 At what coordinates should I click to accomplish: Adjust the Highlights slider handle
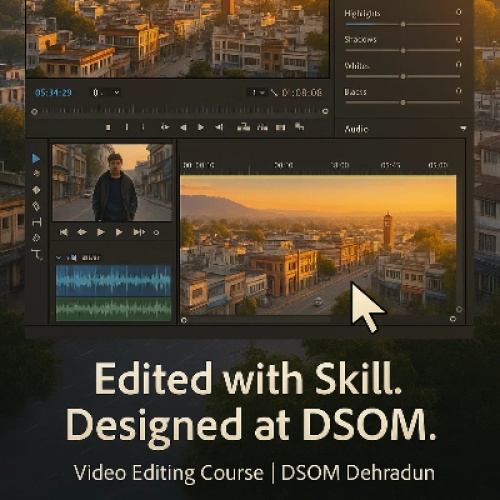403,24
